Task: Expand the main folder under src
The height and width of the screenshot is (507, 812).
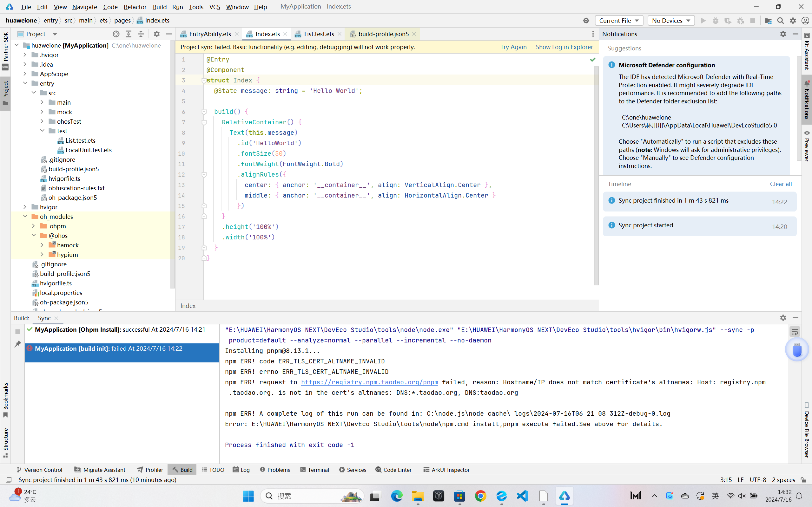Action: (42, 102)
